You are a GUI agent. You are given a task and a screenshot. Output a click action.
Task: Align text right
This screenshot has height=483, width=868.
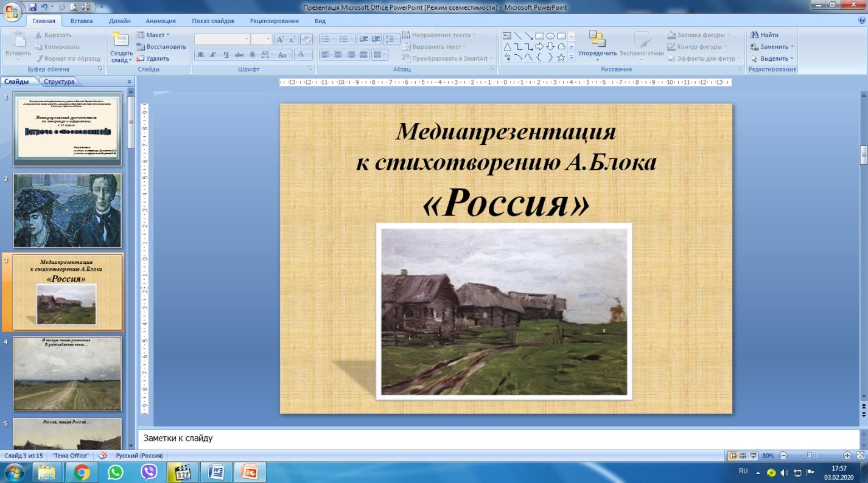pyautogui.click(x=351, y=55)
